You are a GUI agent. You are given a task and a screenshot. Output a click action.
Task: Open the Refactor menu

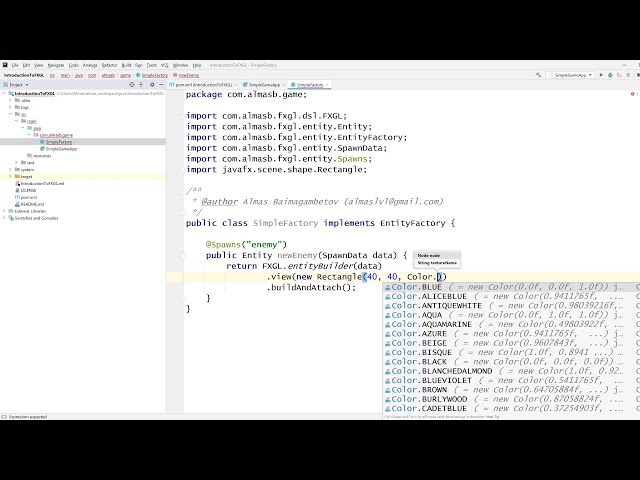point(109,65)
